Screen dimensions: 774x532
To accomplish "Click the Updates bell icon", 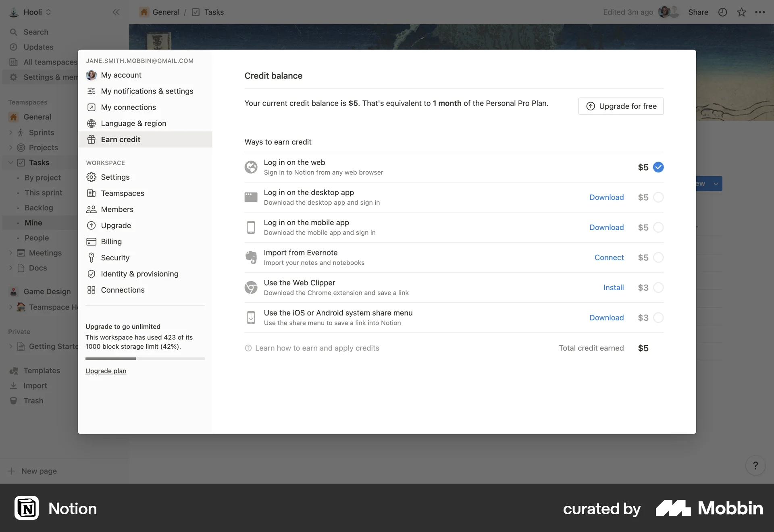I will pyautogui.click(x=14, y=47).
